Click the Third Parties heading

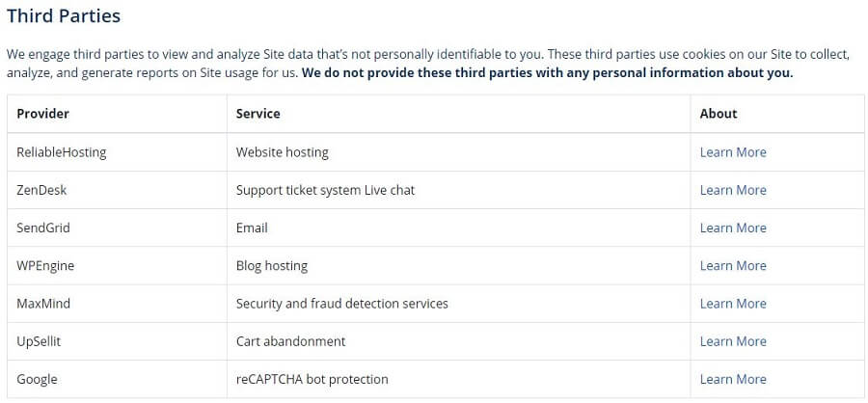[x=64, y=15]
